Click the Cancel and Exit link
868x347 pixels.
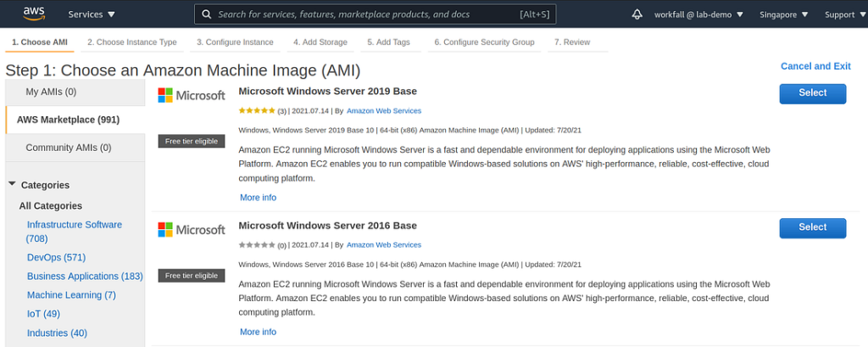tap(815, 66)
